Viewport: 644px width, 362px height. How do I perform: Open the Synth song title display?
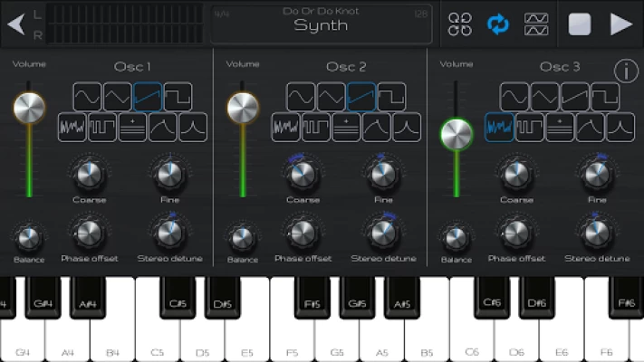tap(322, 24)
